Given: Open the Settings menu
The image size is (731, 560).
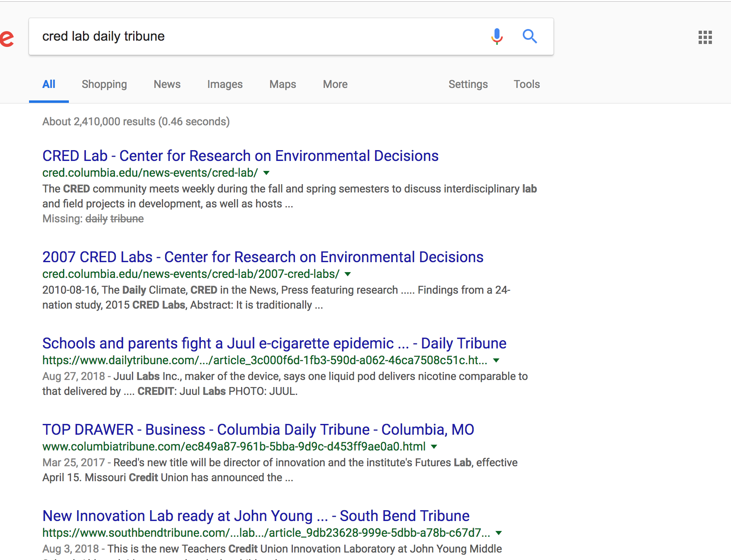Looking at the screenshot, I should point(468,84).
